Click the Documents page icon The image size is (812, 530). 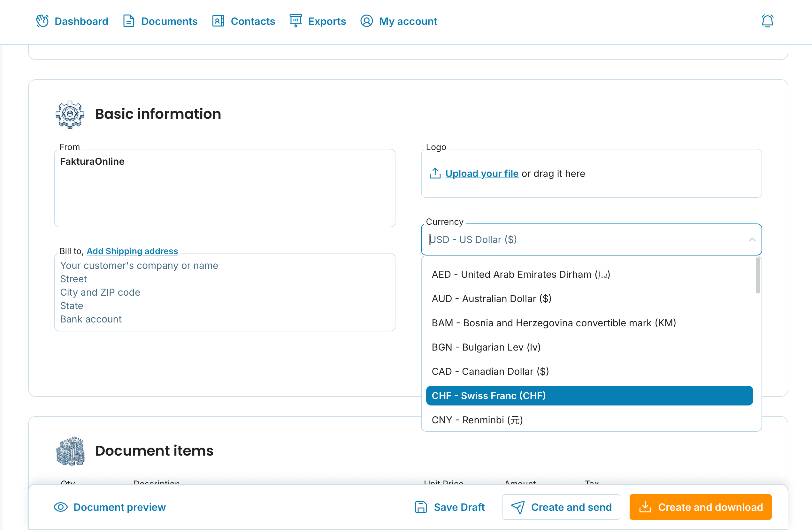(x=129, y=21)
